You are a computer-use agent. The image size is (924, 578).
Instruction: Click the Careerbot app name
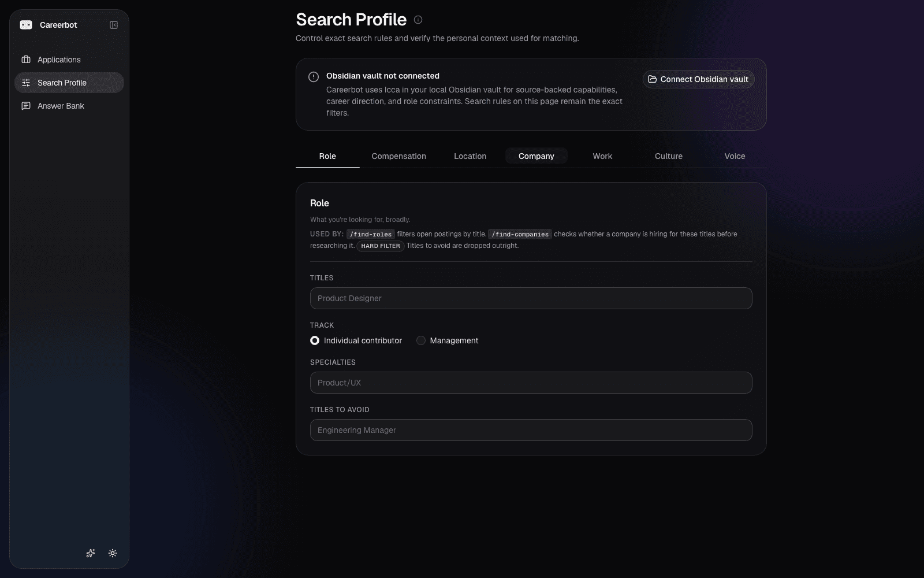(58, 25)
